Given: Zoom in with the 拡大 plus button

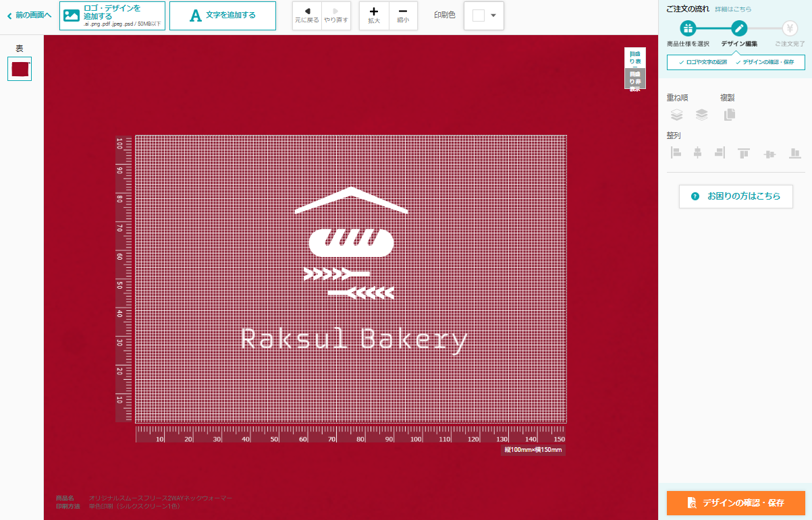Looking at the screenshot, I should [x=374, y=16].
